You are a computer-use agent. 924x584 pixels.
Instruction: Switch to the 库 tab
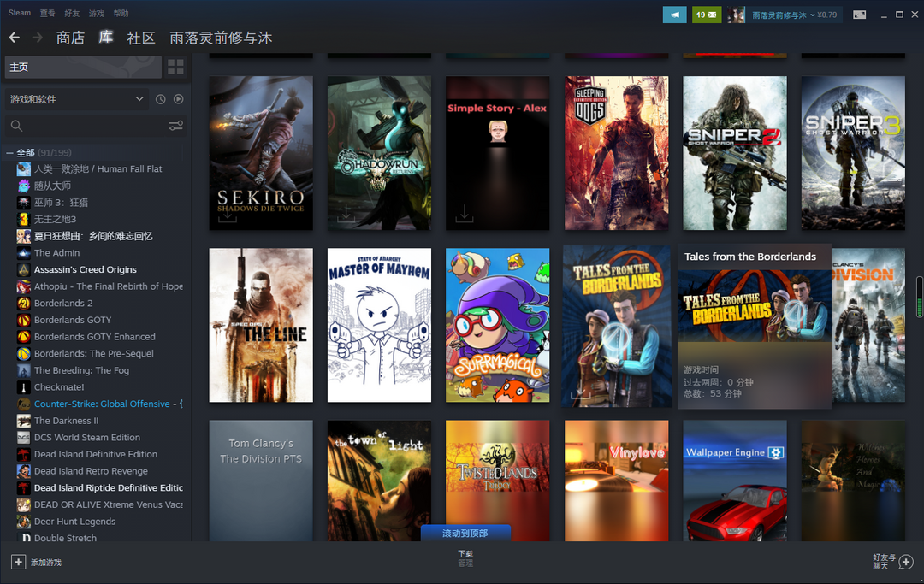pos(106,38)
